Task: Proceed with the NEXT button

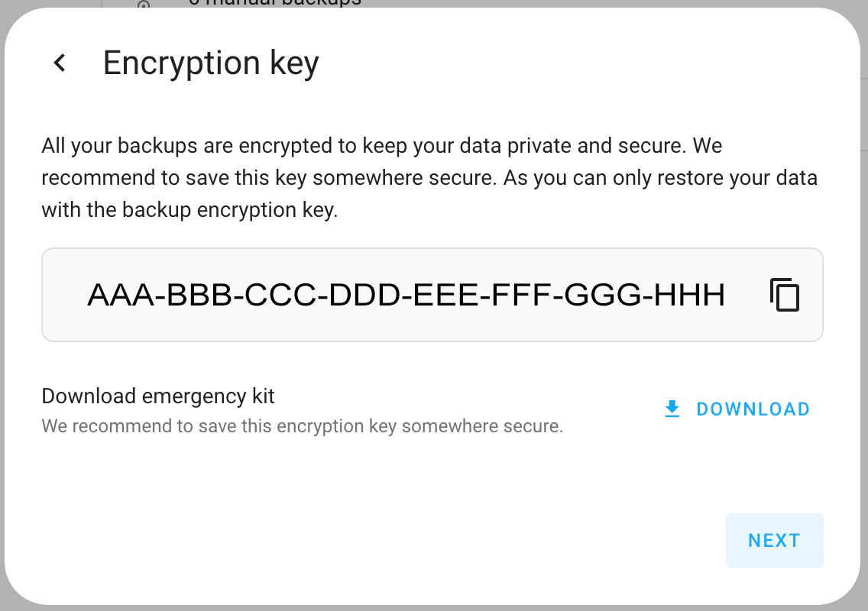Action: click(x=775, y=540)
